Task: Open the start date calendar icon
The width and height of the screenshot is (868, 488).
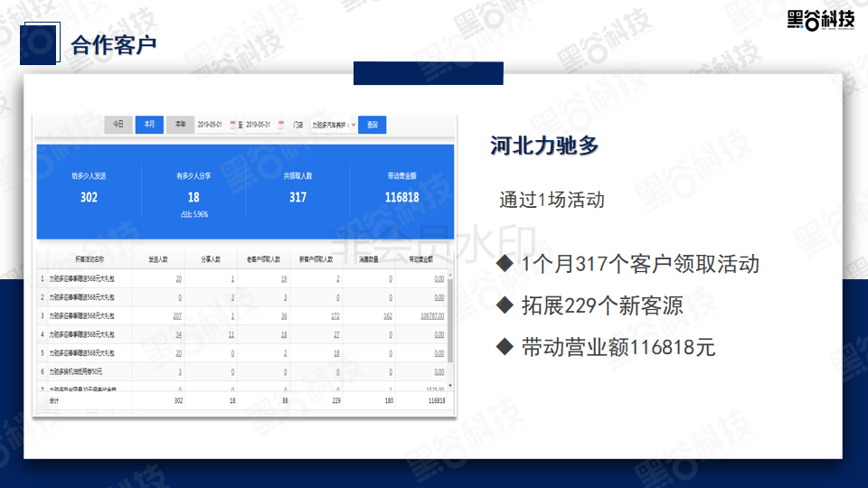Action: pos(232,125)
